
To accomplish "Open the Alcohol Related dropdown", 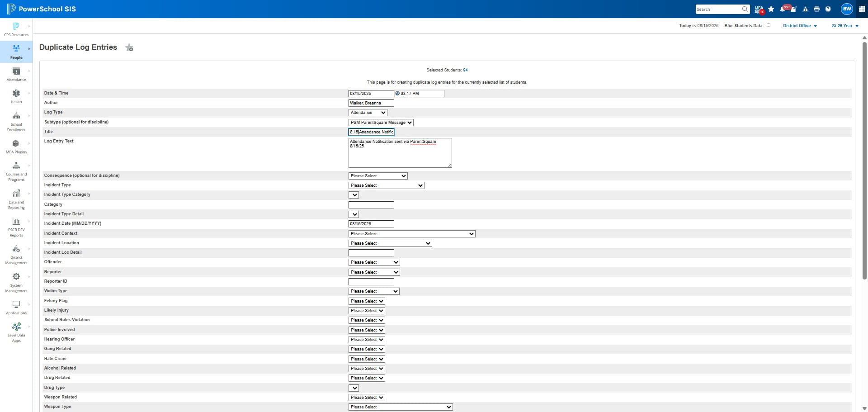I will [x=367, y=369].
